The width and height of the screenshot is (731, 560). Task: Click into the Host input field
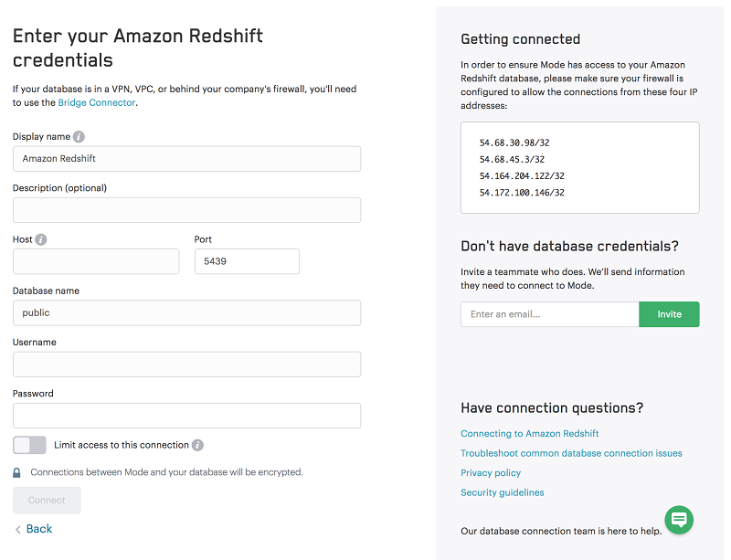click(96, 261)
